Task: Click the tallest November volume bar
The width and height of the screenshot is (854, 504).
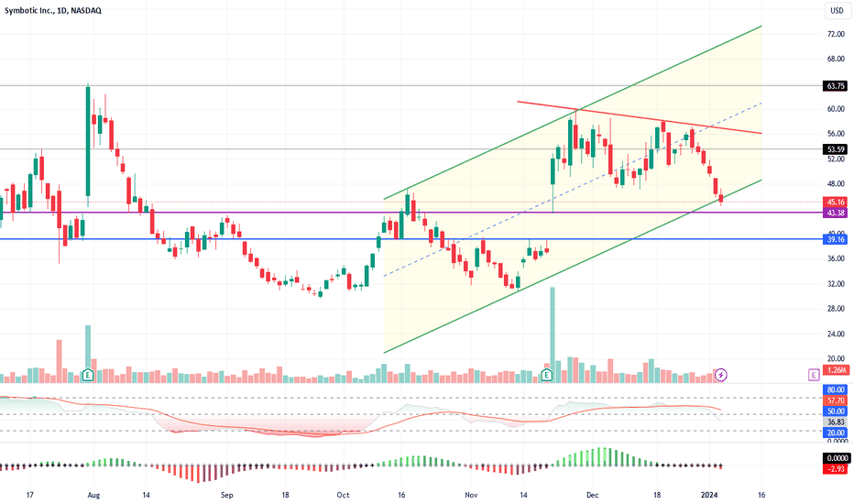Action: (553, 334)
